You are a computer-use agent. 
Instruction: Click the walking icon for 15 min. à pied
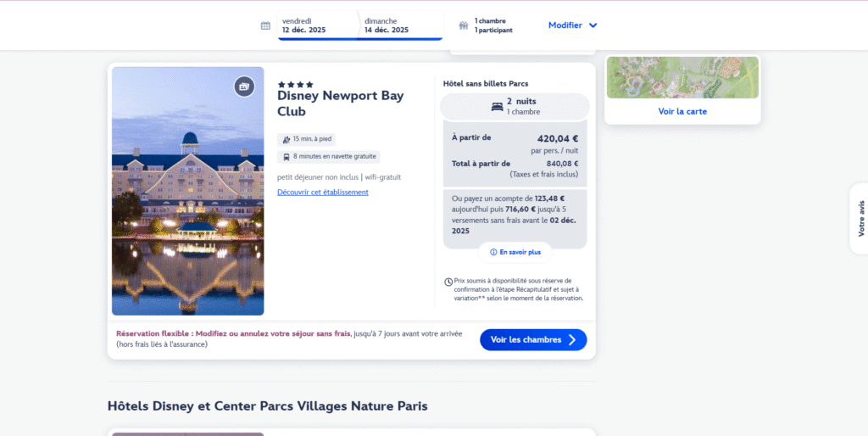pos(287,139)
